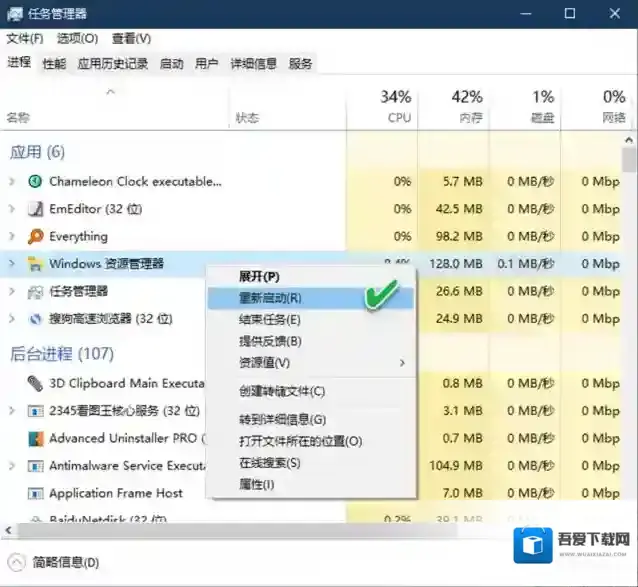Click the 0.1 MB/秒 disk cell
The width and height of the screenshot is (638, 587).
526,264
